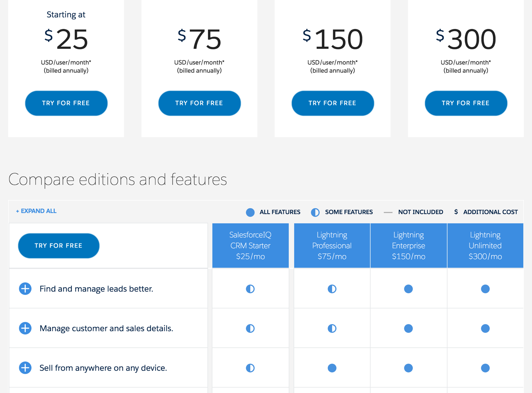Click the half-circle icon for leads under CRM Starter

point(250,289)
